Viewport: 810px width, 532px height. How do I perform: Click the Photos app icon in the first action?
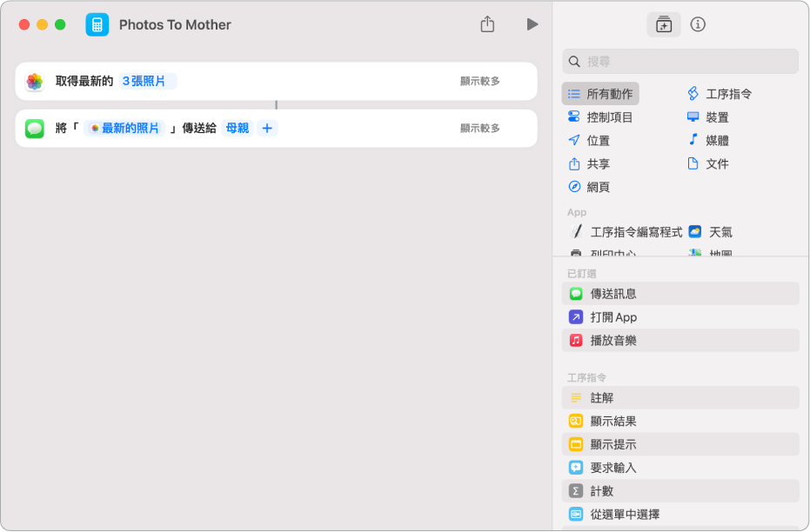[x=35, y=81]
